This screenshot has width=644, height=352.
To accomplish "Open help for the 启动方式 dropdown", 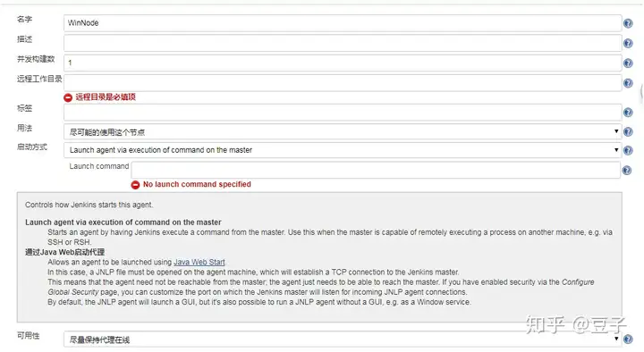I will 628,151.
